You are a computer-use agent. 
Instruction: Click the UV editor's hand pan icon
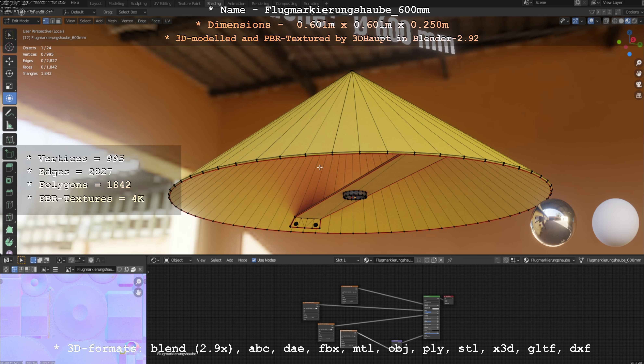138,292
